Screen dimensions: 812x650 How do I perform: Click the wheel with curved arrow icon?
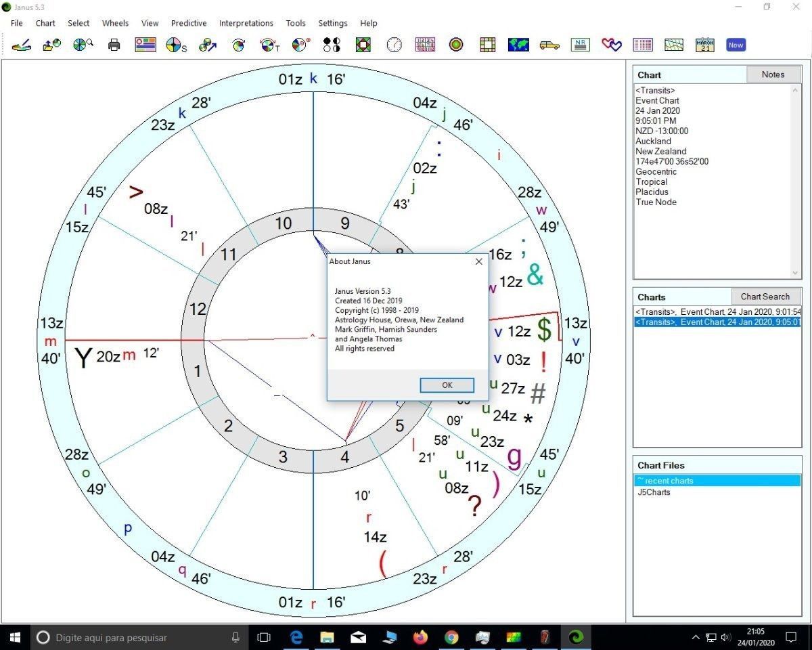click(x=238, y=45)
